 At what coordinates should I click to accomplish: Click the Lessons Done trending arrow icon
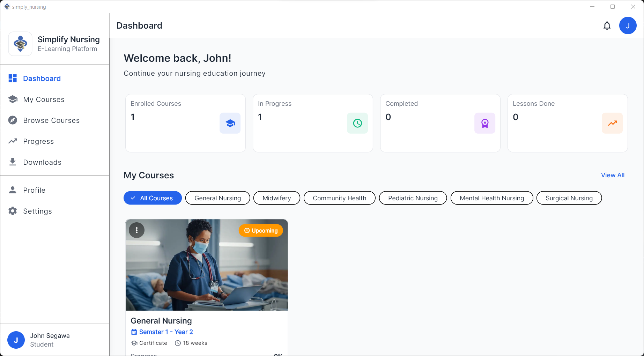612,123
